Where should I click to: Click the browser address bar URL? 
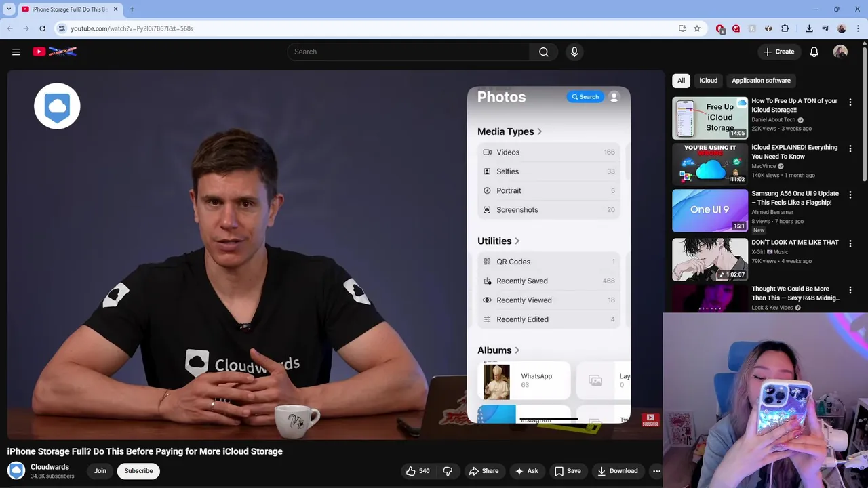pyautogui.click(x=132, y=28)
